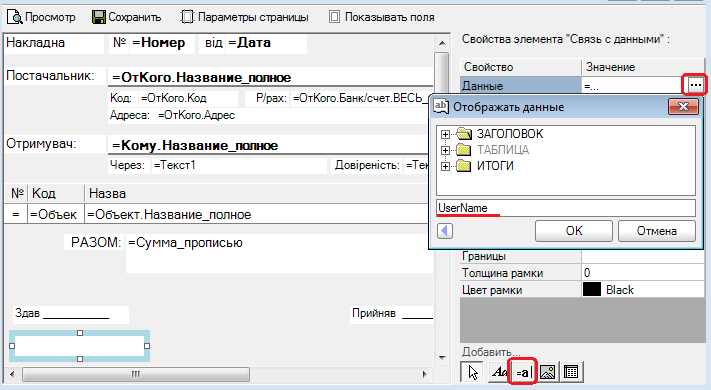Click the horizontal scrollbar thumb

tap(136, 375)
